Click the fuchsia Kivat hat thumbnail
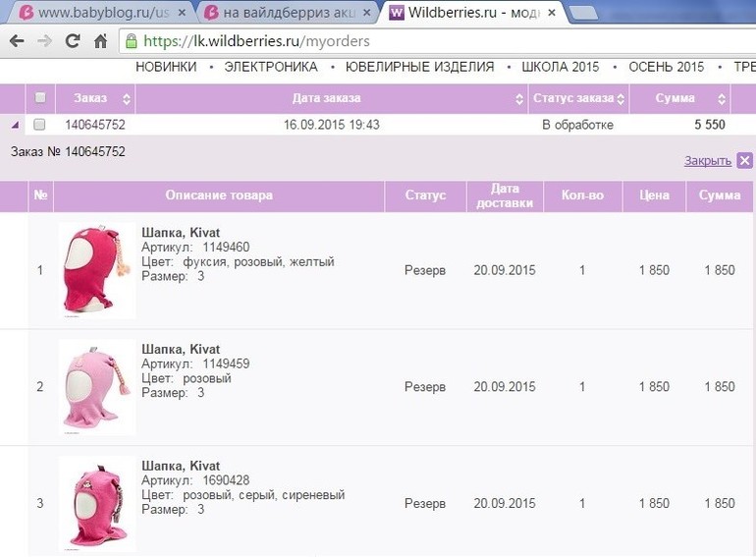The width and height of the screenshot is (756, 557). (x=96, y=270)
